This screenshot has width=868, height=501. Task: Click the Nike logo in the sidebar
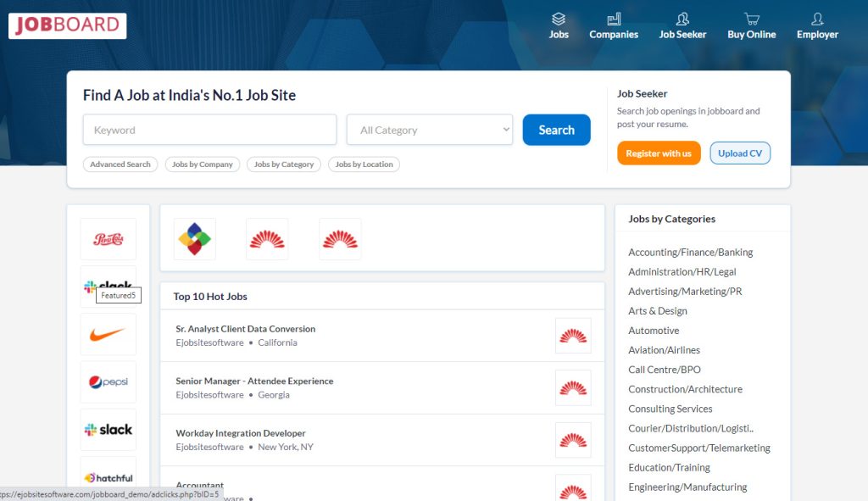[108, 334]
